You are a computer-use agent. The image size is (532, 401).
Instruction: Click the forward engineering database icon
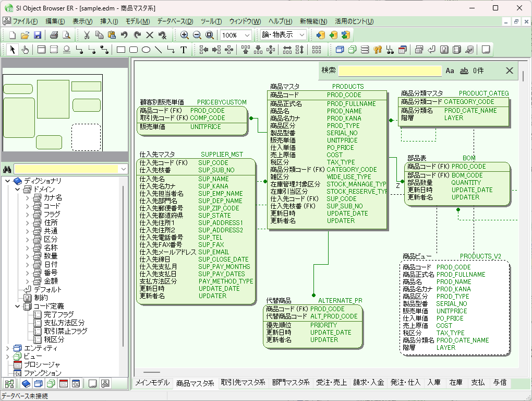(320, 35)
